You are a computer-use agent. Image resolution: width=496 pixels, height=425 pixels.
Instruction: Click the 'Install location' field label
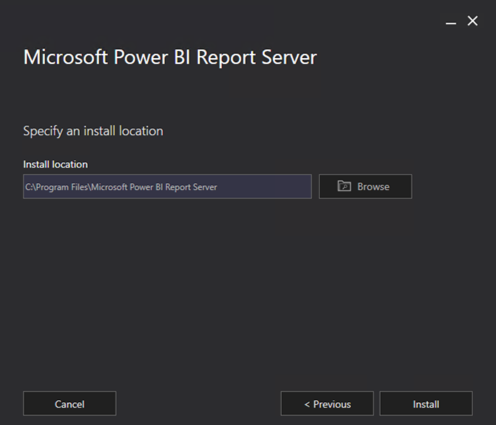tap(55, 164)
